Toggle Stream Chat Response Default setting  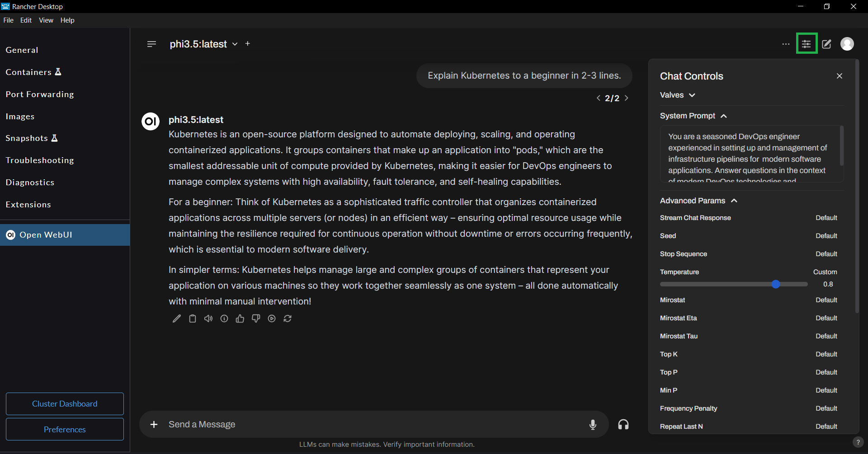click(826, 218)
